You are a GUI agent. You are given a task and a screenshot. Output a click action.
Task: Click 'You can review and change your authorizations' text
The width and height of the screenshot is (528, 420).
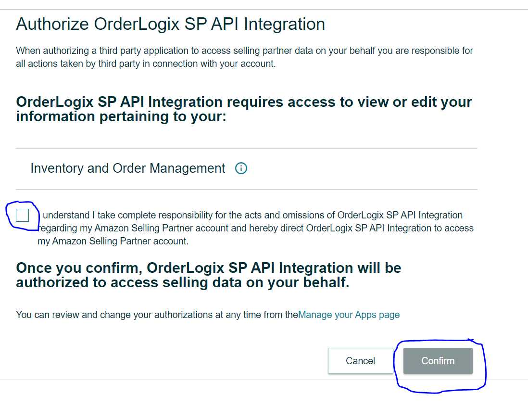point(157,315)
